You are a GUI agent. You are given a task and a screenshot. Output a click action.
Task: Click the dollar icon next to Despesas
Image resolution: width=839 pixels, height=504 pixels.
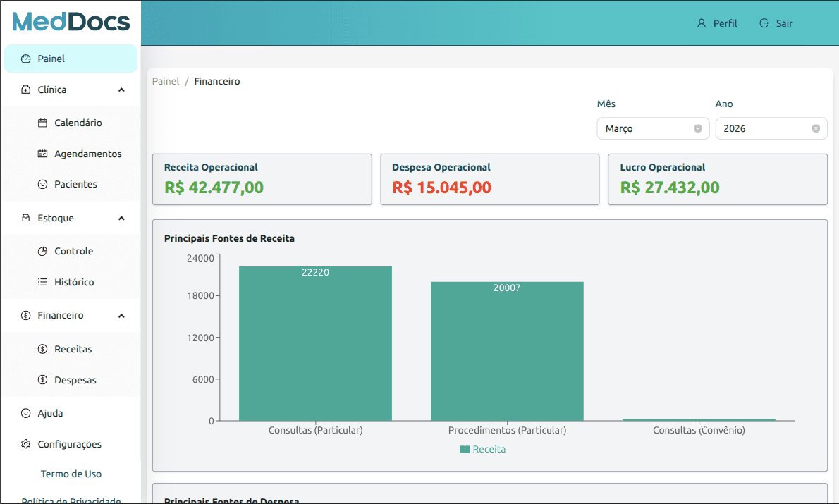[x=42, y=380]
